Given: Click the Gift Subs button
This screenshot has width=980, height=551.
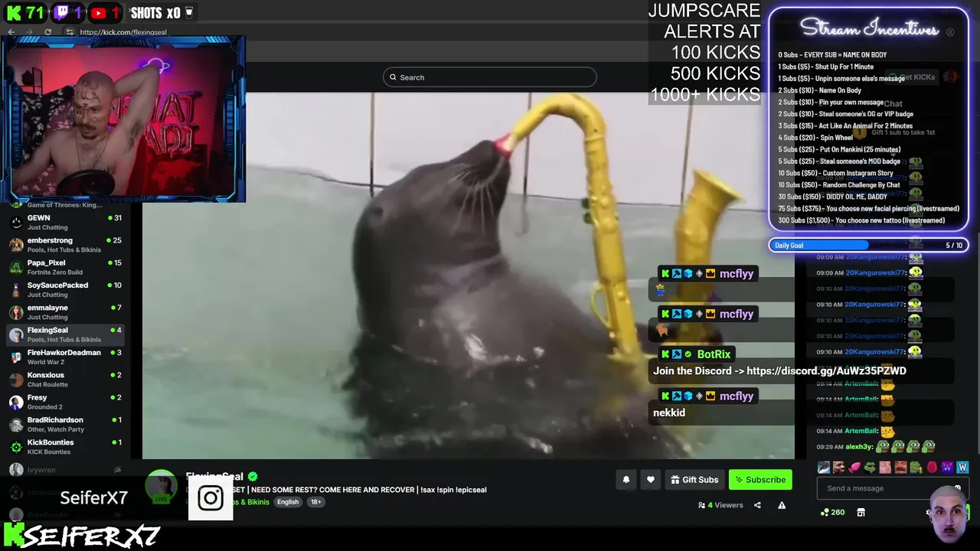Looking at the screenshot, I should [694, 480].
